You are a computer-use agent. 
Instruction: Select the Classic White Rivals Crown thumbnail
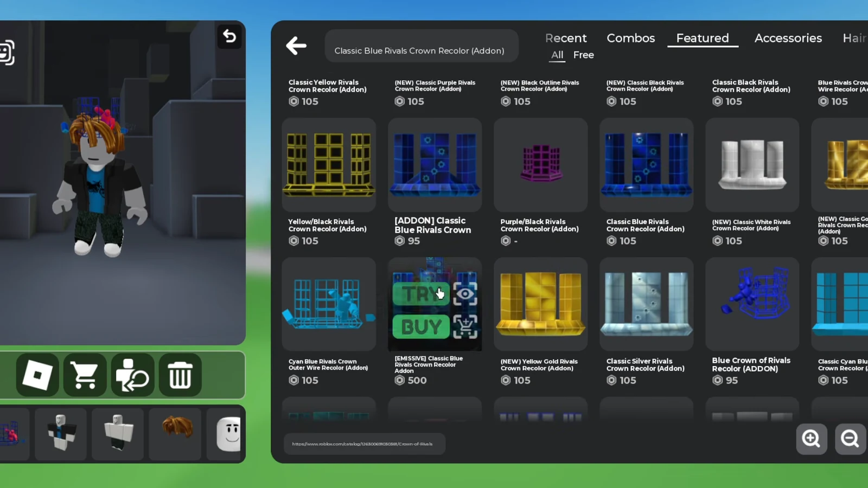pos(752,165)
